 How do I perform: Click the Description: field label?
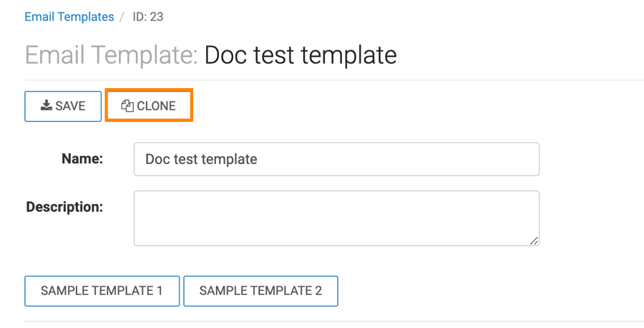(64, 207)
